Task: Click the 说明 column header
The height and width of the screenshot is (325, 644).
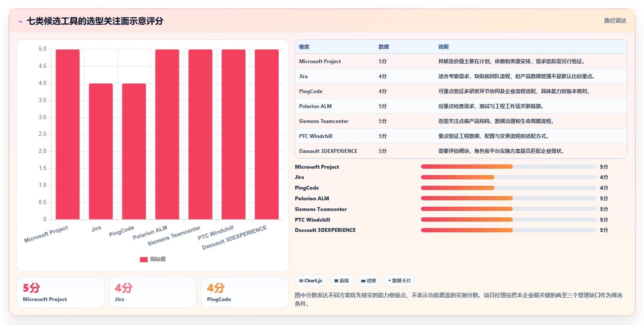Action: [444, 47]
